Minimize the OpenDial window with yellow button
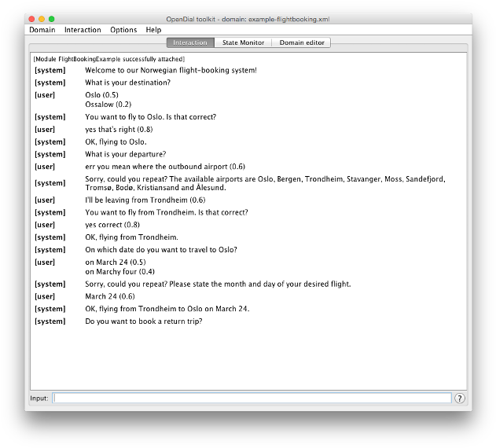The image size is (496, 448). point(42,19)
